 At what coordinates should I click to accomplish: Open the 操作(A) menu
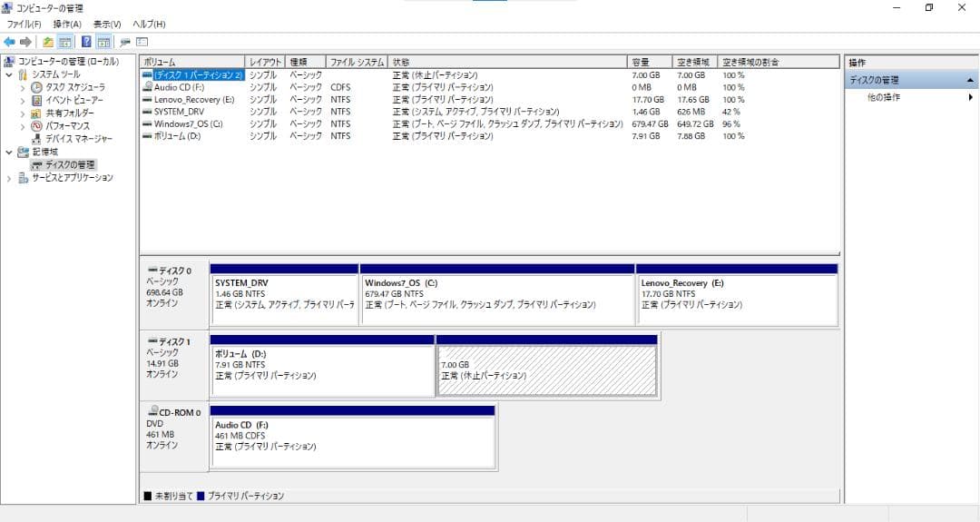point(67,24)
